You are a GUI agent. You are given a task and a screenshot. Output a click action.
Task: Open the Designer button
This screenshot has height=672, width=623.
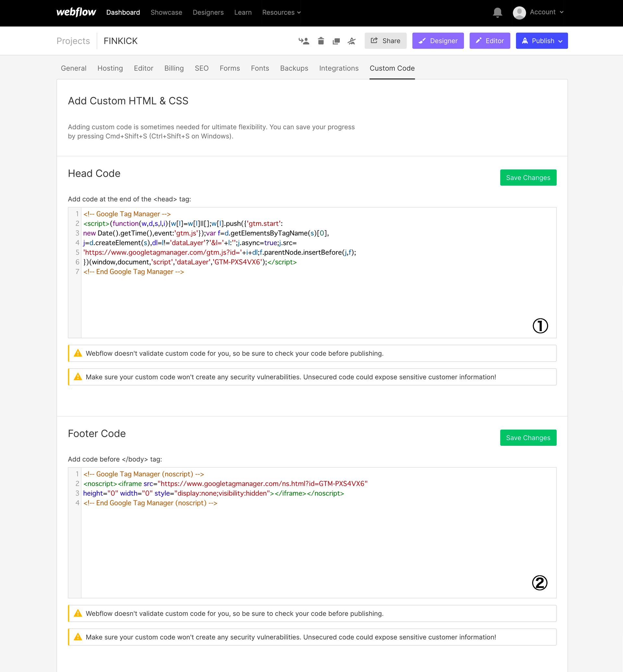click(x=438, y=41)
